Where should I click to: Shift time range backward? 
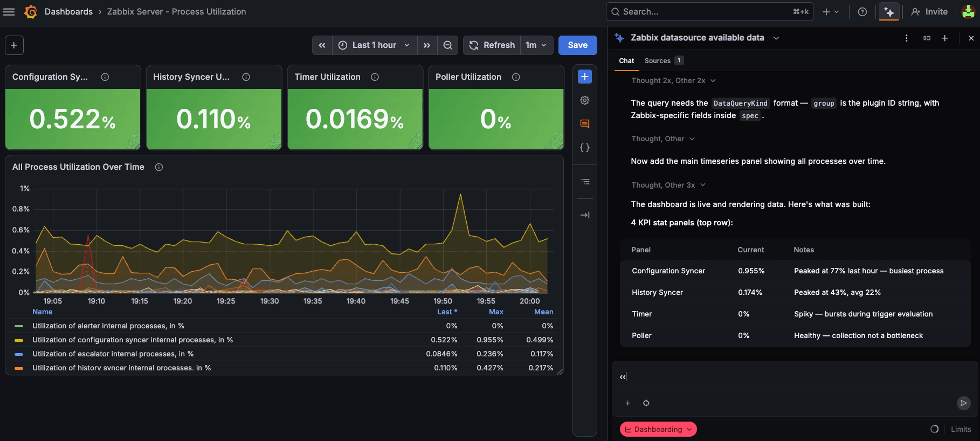pos(322,45)
